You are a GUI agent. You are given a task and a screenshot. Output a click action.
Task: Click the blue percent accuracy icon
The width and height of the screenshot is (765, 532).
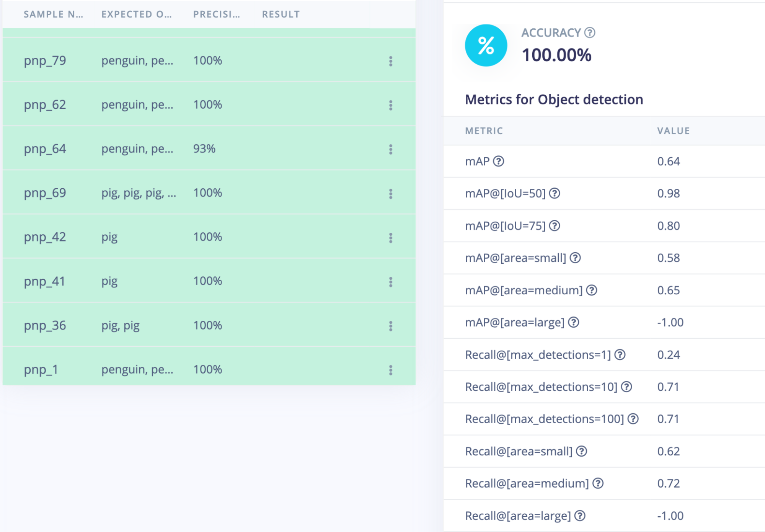pos(486,46)
